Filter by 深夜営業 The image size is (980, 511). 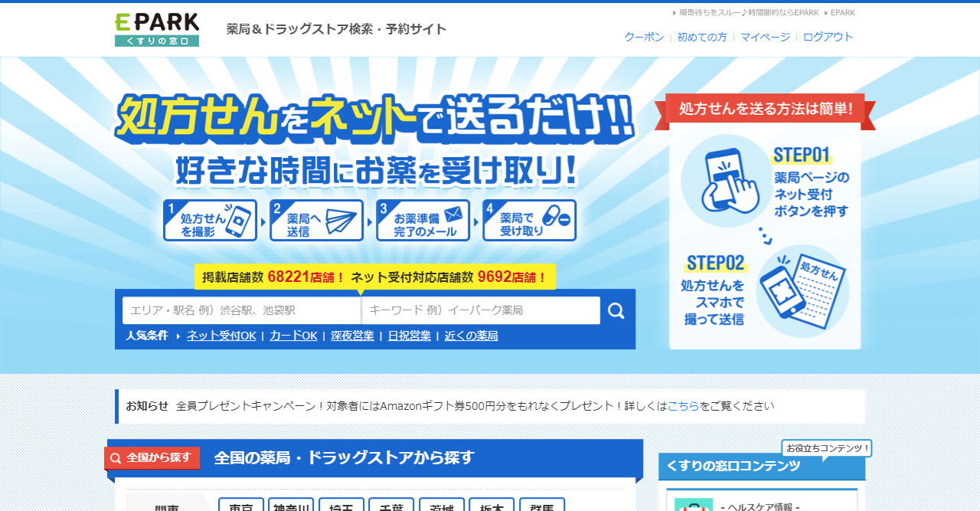pyautogui.click(x=352, y=336)
